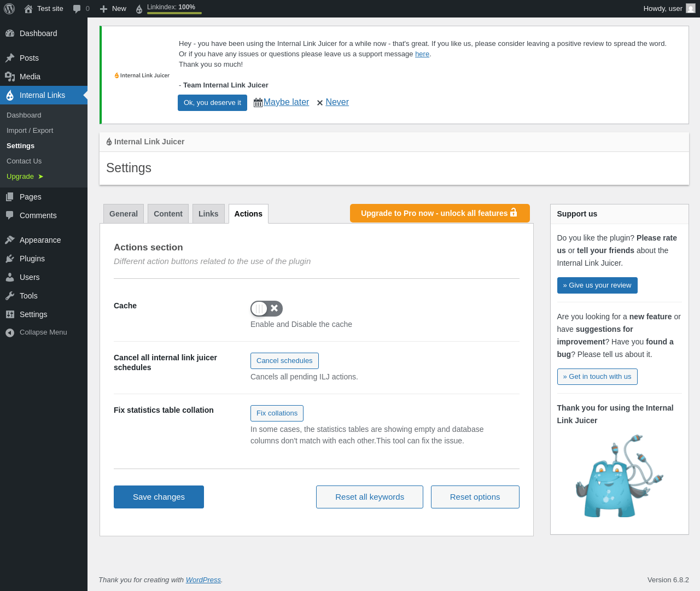Screen dimensions: 700x591
Task: Click the Never link
Action: (337, 102)
